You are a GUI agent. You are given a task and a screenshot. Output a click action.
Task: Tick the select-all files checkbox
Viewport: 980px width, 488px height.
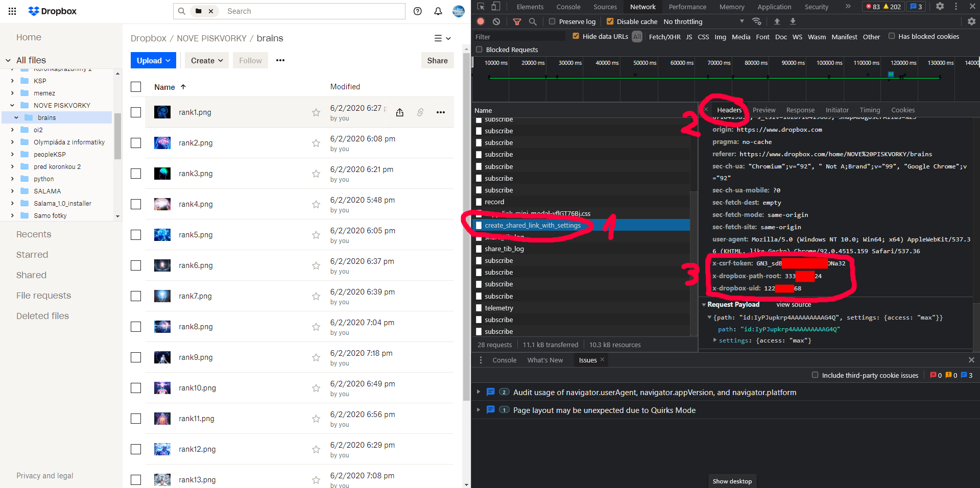point(136,87)
